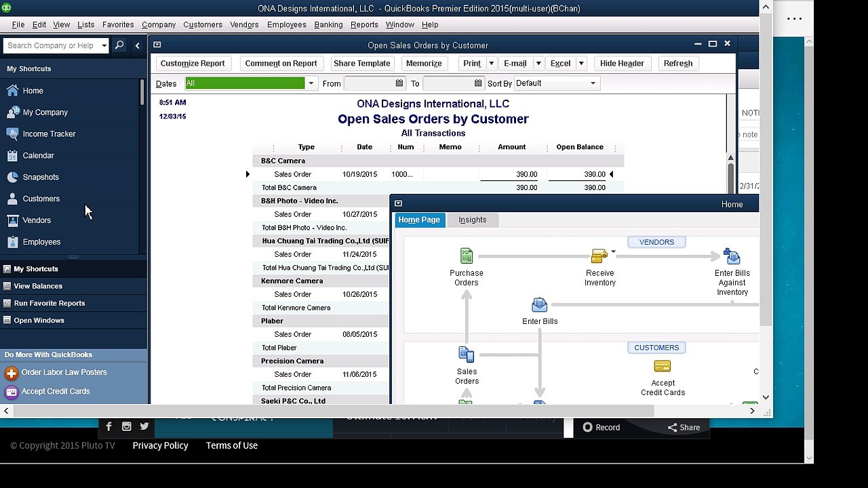Collapse the left icon bar arrow
Screen dimensions: 868x488
(x=137, y=45)
